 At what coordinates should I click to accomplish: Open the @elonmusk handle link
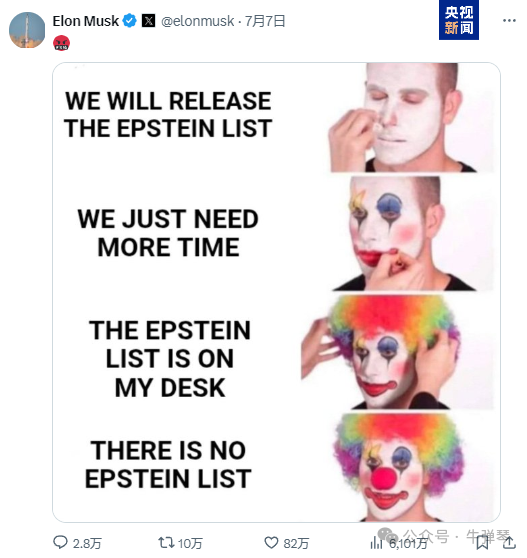click(x=197, y=21)
